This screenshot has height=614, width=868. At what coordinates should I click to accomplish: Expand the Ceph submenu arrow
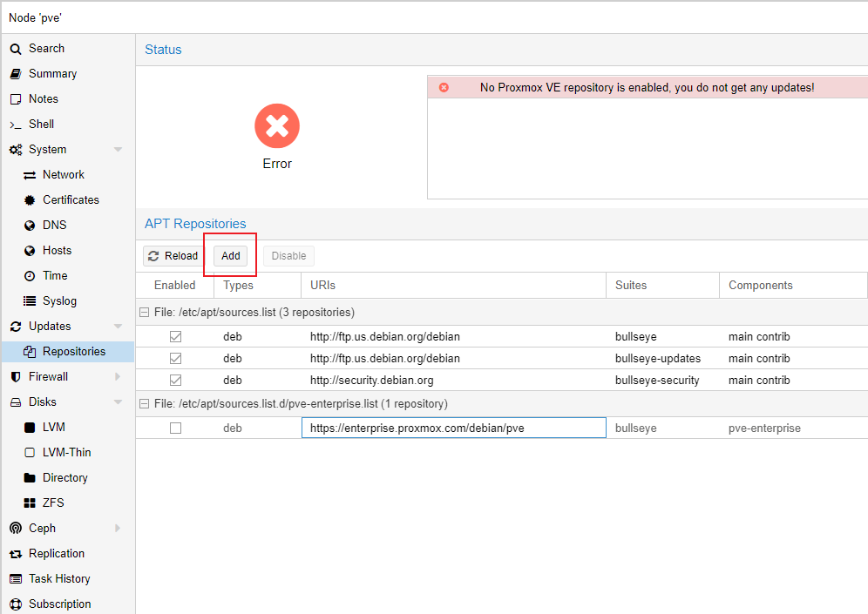pyautogui.click(x=118, y=529)
